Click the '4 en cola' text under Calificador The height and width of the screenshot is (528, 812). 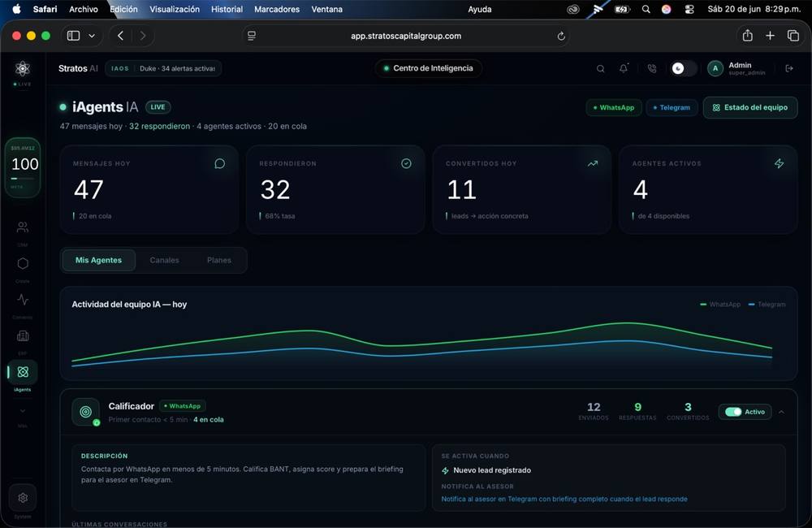[209, 420]
